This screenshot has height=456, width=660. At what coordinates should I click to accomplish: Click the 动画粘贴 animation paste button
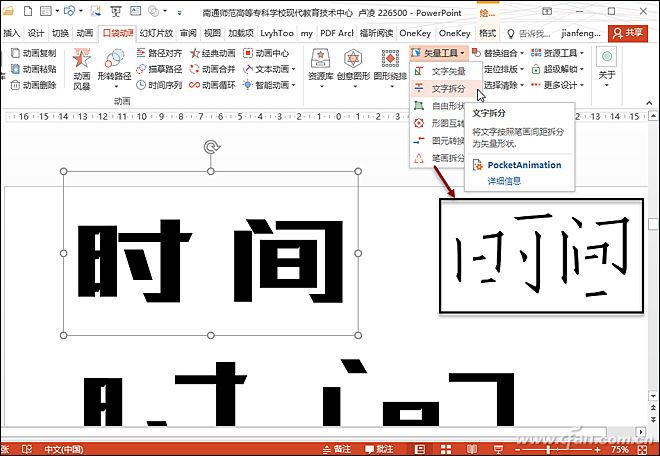point(34,69)
